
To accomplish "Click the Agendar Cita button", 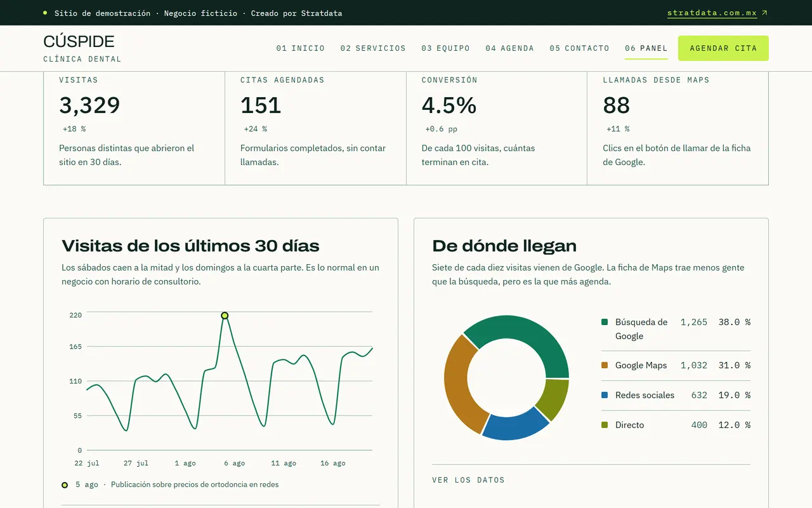I will coord(723,48).
